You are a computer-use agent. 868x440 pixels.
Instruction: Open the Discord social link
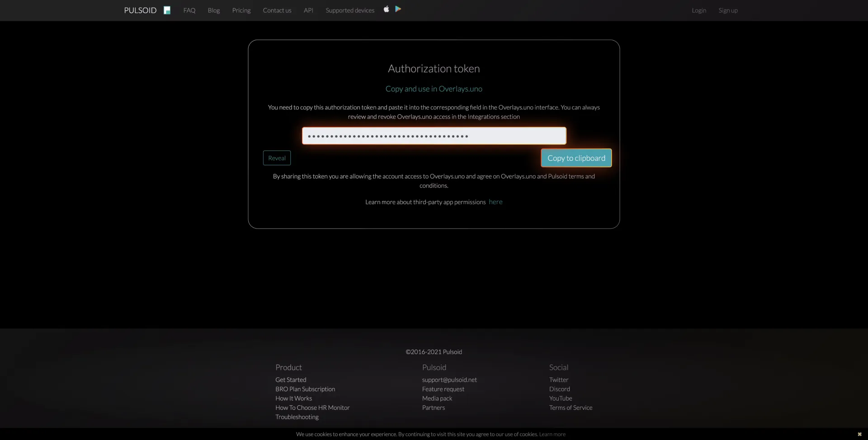(560, 389)
